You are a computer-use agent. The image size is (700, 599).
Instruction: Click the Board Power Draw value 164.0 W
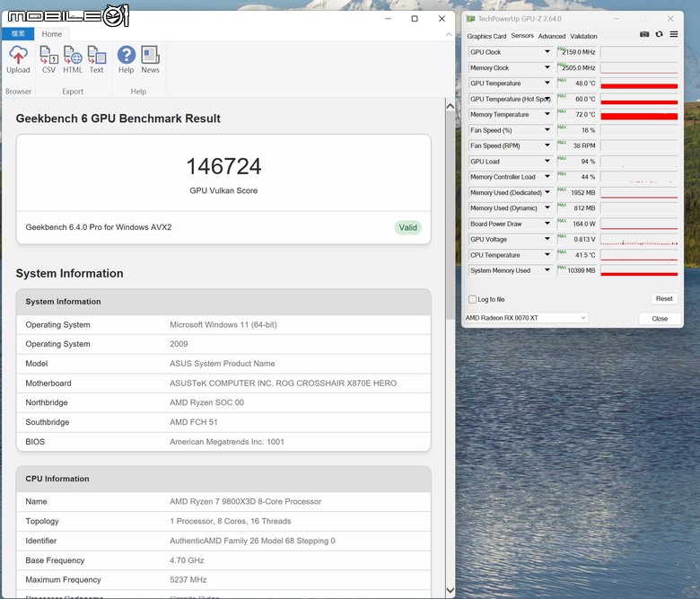coord(584,224)
